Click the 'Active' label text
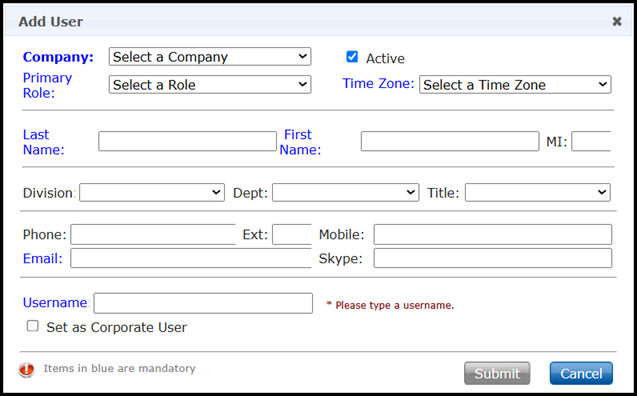Screen dimensions: 637x396 click(385, 58)
